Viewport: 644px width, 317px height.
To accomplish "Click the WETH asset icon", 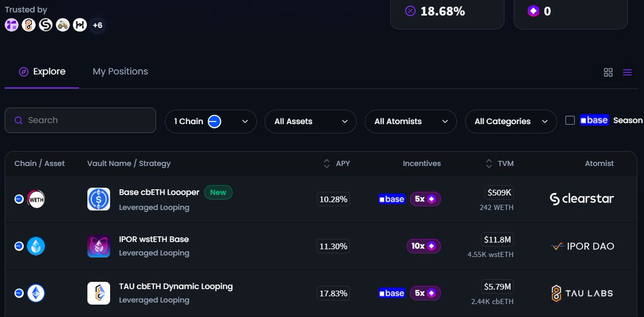I will pos(36,199).
